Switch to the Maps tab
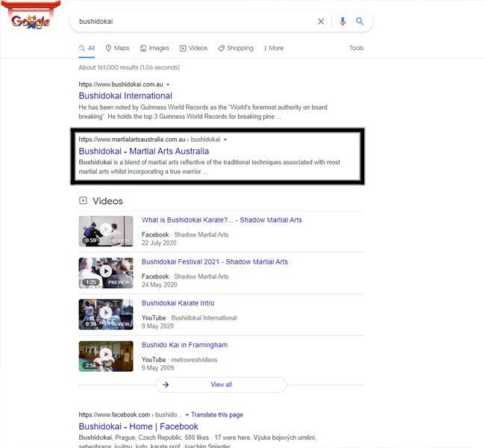The height and width of the screenshot is (448, 485). pos(117,49)
